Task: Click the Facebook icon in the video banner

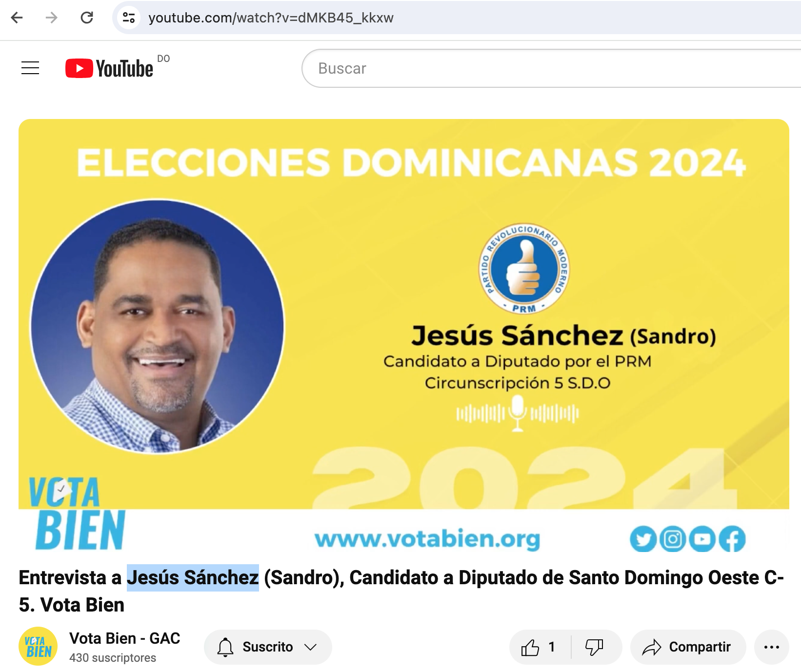Action: 732,539
